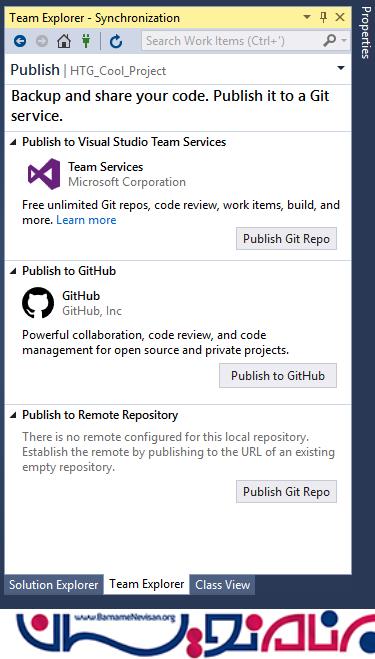Collapse the Publish to Remote Repository section
The height and width of the screenshot is (659, 375).
[x=13, y=415]
